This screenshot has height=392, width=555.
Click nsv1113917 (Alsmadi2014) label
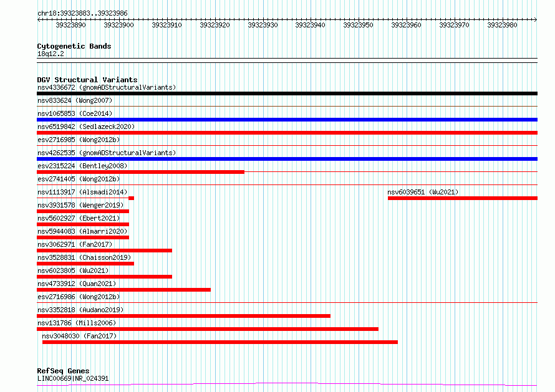(82, 192)
